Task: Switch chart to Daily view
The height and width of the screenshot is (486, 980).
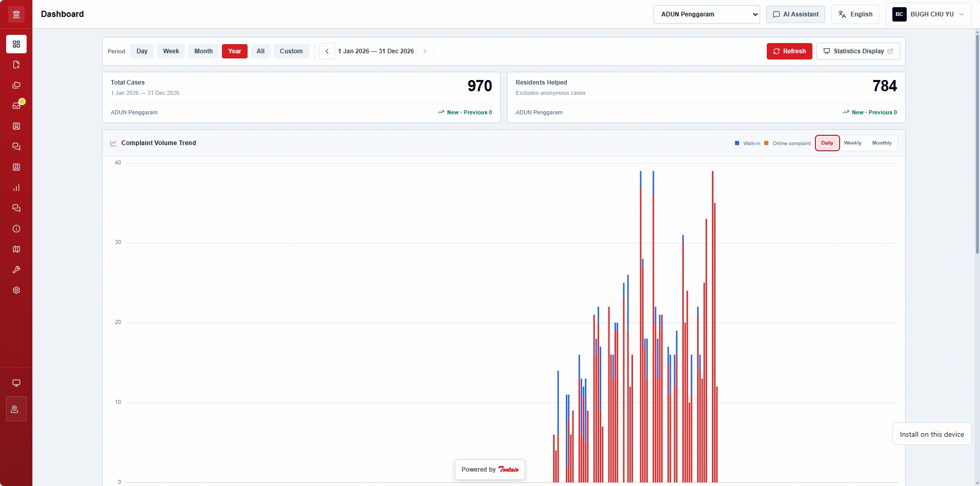Action: [x=827, y=143]
